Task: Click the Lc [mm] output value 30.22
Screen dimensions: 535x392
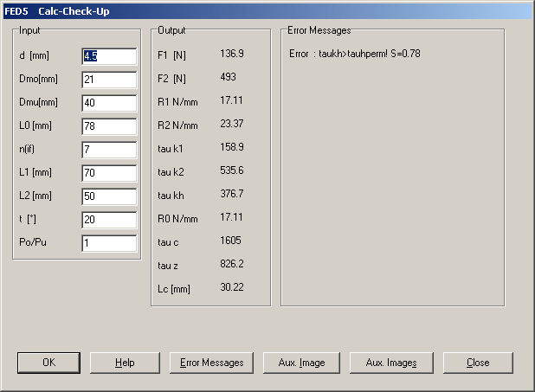Action: point(232,286)
